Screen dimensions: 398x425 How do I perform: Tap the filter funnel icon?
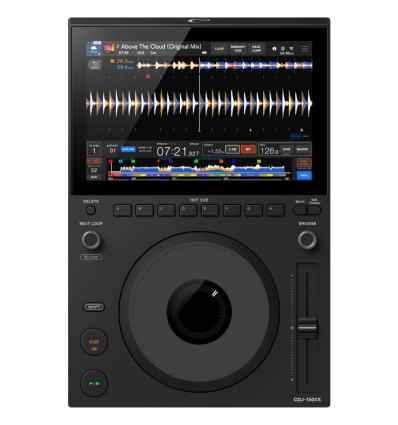coord(291,48)
